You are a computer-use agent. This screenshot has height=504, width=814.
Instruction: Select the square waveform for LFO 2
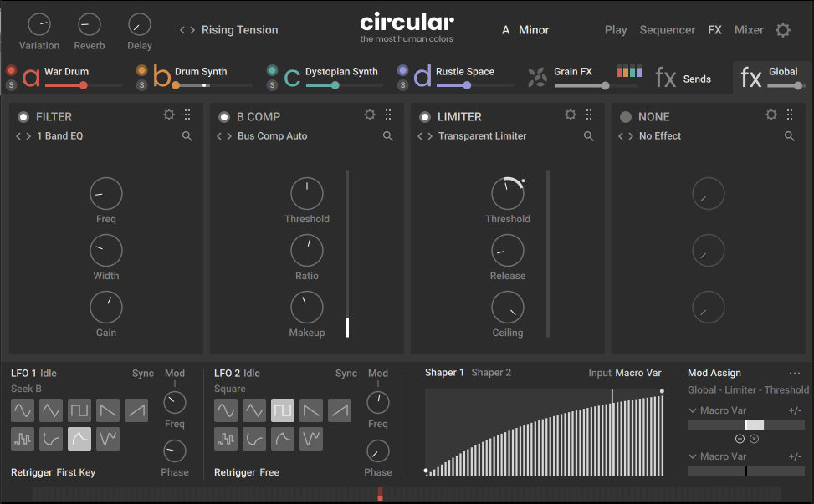283,410
